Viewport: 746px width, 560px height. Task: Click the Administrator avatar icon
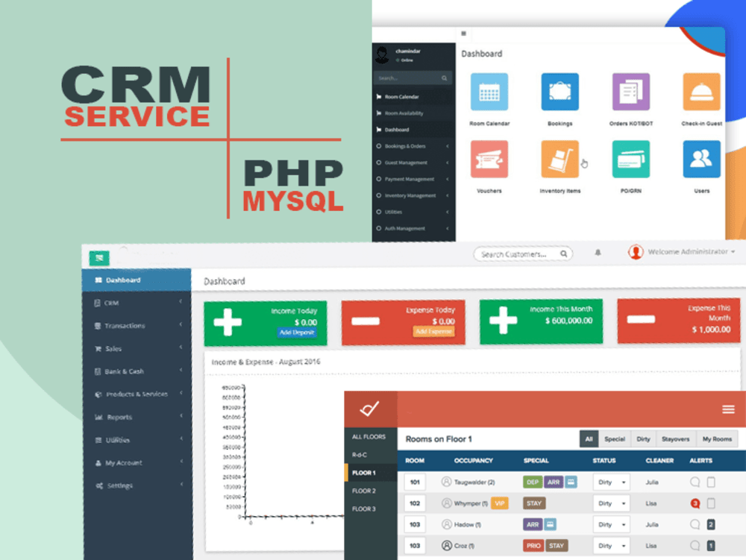pyautogui.click(x=636, y=252)
